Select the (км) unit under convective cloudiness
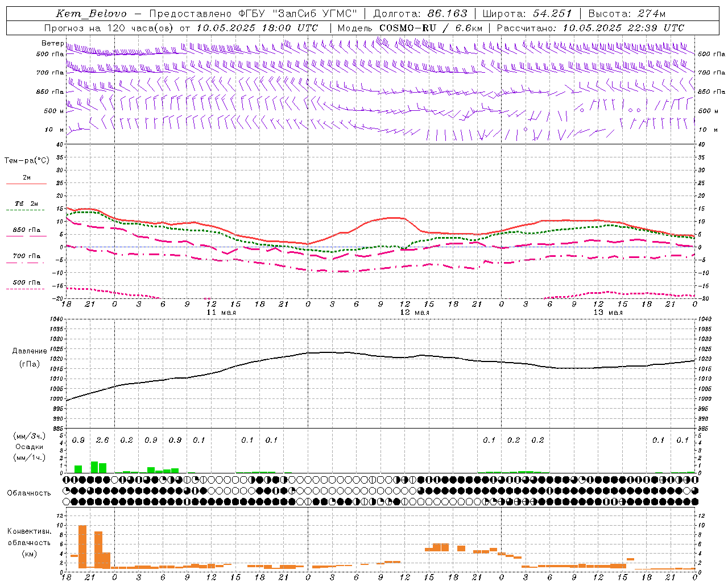 pos(30,554)
